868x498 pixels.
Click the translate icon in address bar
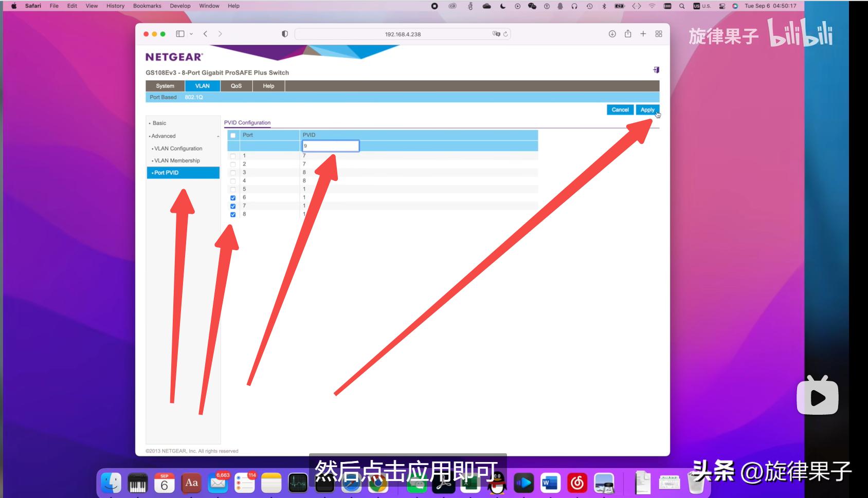pyautogui.click(x=496, y=34)
